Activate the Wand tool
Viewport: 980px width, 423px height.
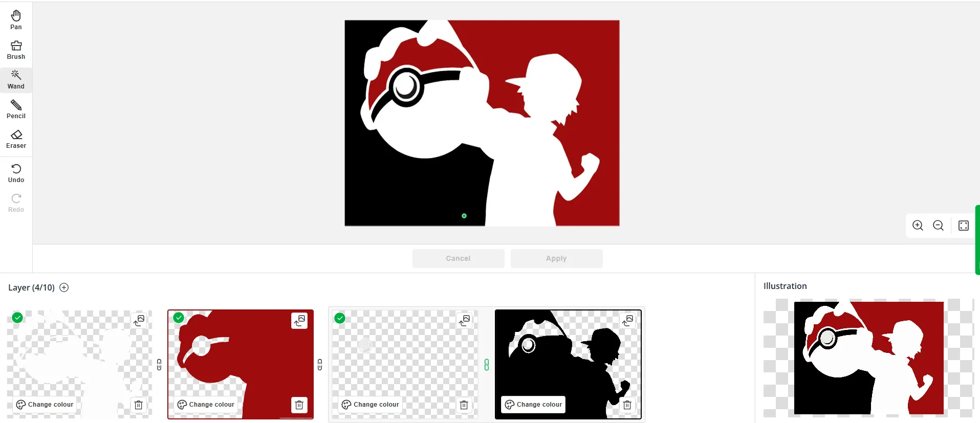click(x=16, y=79)
